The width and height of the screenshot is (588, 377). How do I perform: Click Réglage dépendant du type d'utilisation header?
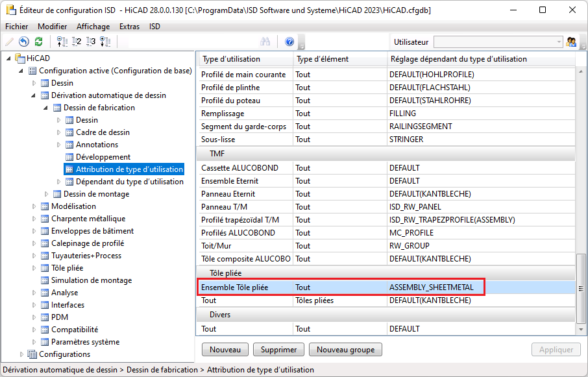pos(481,59)
